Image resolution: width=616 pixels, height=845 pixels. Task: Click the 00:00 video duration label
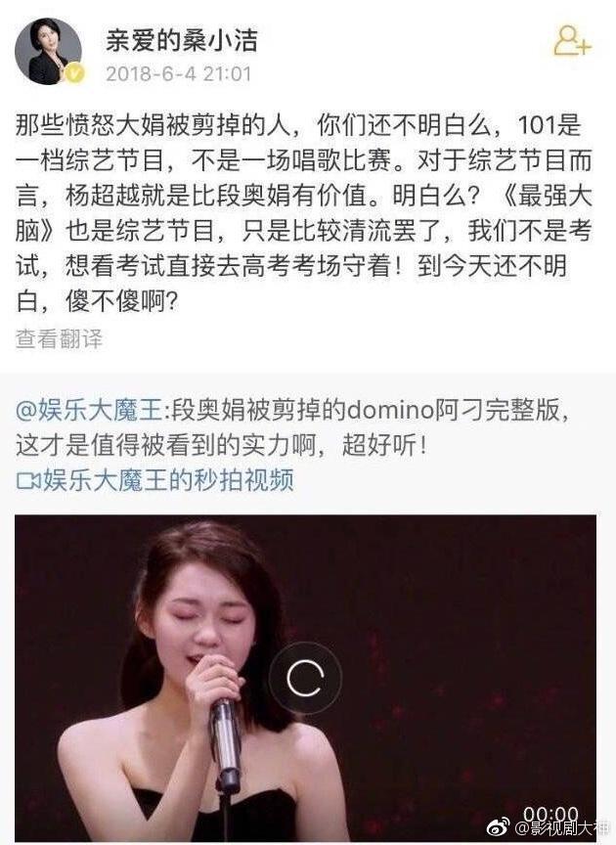(x=550, y=814)
